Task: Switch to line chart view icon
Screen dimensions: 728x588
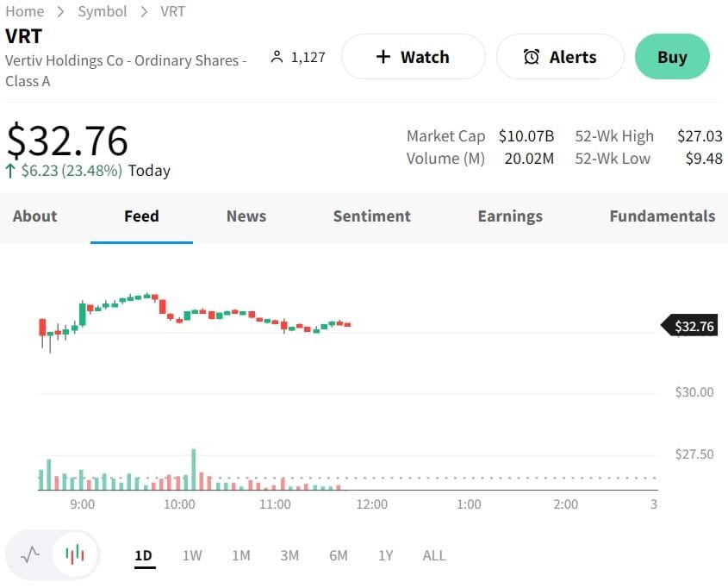Action: pos(30,554)
